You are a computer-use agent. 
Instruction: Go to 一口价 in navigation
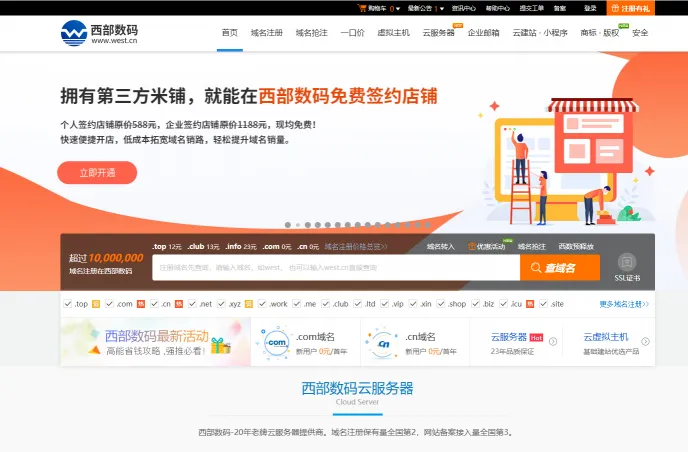coord(352,33)
